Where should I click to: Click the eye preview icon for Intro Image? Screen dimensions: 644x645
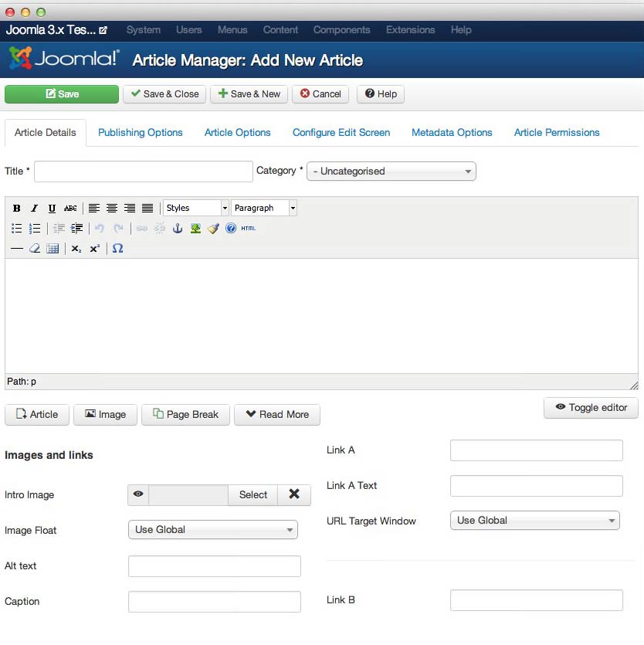[x=138, y=495]
